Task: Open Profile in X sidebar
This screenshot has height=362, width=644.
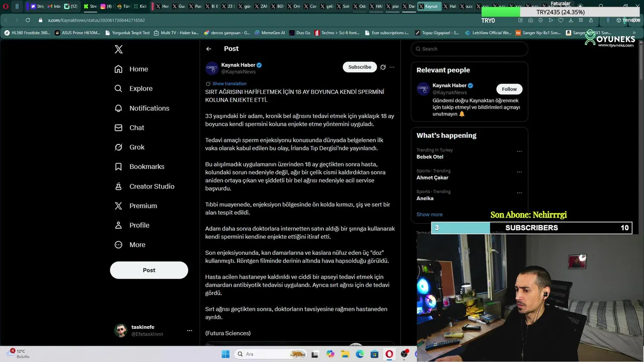Action: [x=132, y=225]
